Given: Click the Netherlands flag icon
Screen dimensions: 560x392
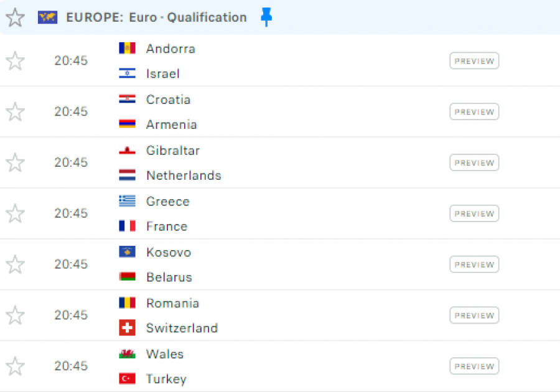Looking at the screenshot, I should [127, 175].
